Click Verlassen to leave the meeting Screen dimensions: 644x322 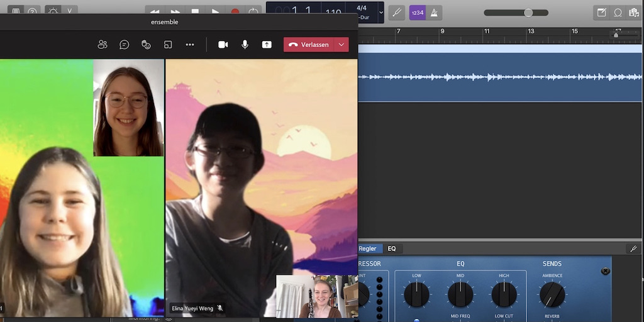click(x=309, y=45)
